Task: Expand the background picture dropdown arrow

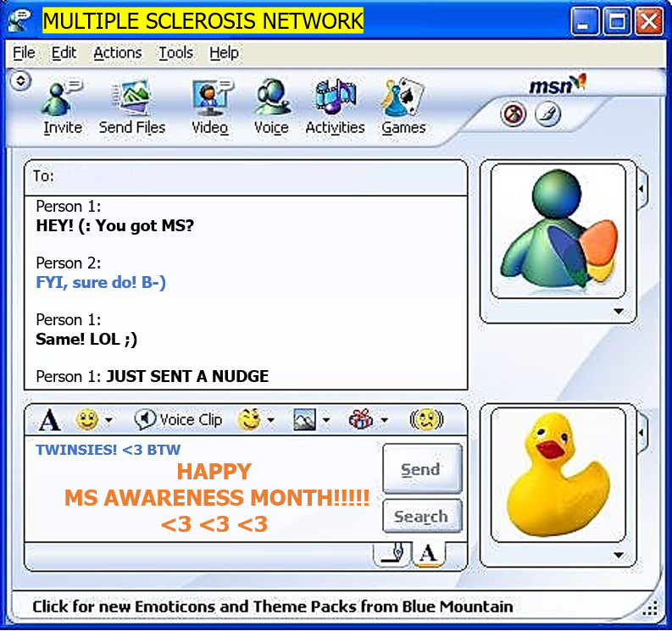Action: (326, 420)
